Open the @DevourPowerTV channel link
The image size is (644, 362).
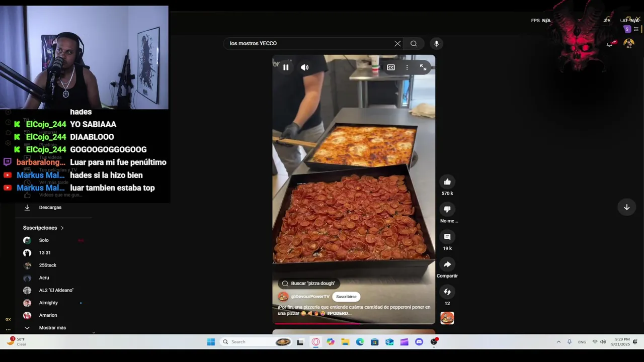310,297
